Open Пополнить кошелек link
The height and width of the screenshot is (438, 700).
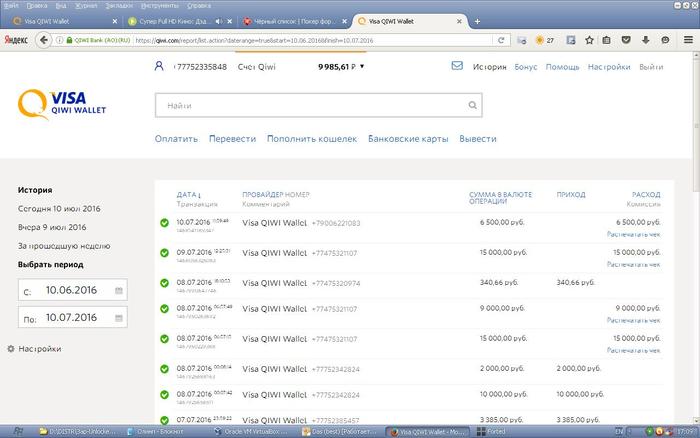pos(312,139)
